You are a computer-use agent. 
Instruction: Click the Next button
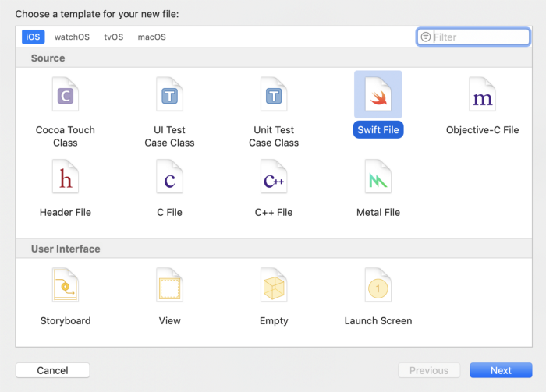pyautogui.click(x=501, y=370)
